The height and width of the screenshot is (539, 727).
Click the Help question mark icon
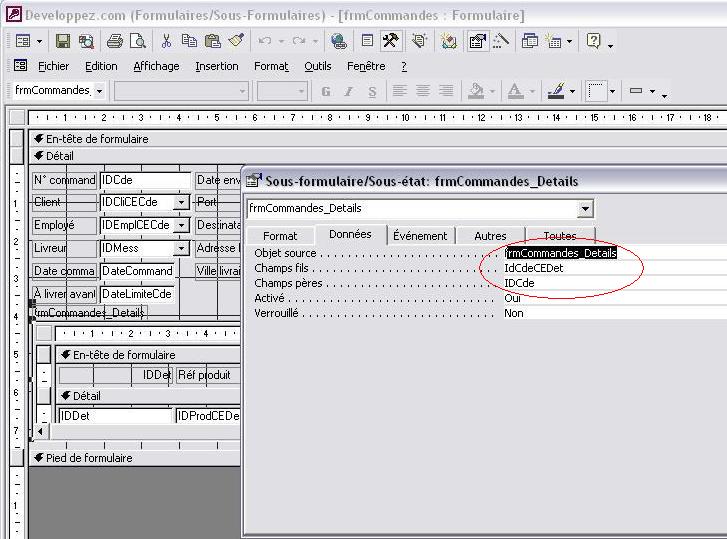point(593,41)
